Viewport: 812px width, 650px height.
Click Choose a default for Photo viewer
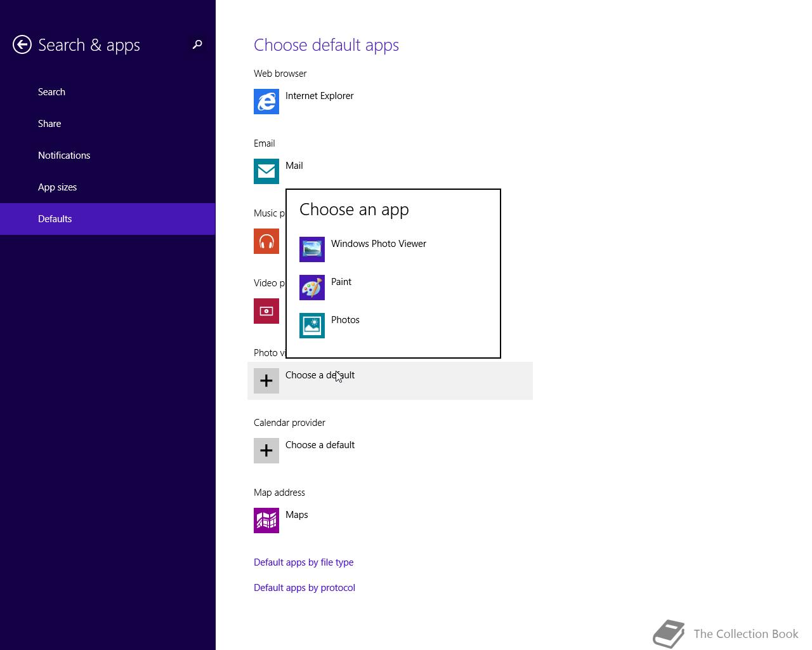[x=390, y=381]
